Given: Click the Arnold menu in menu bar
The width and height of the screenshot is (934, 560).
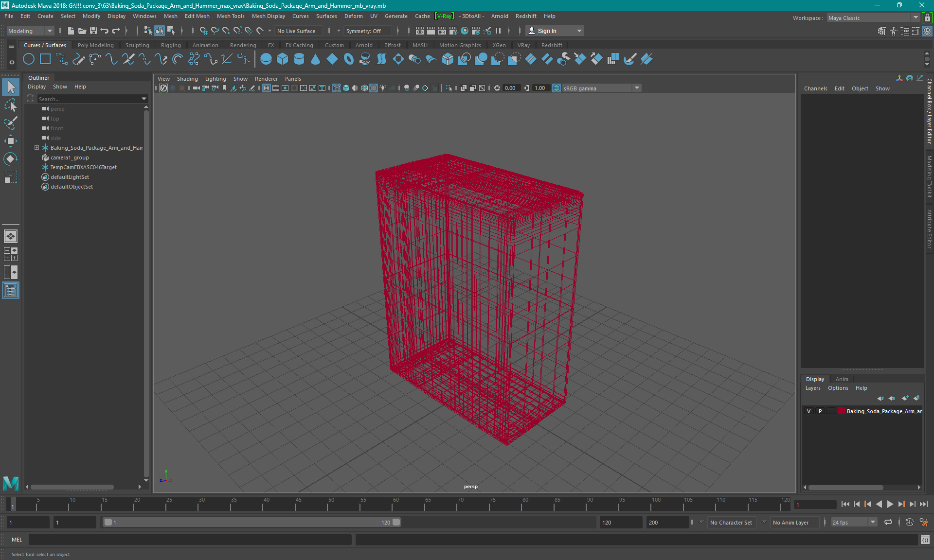Looking at the screenshot, I should point(500,16).
